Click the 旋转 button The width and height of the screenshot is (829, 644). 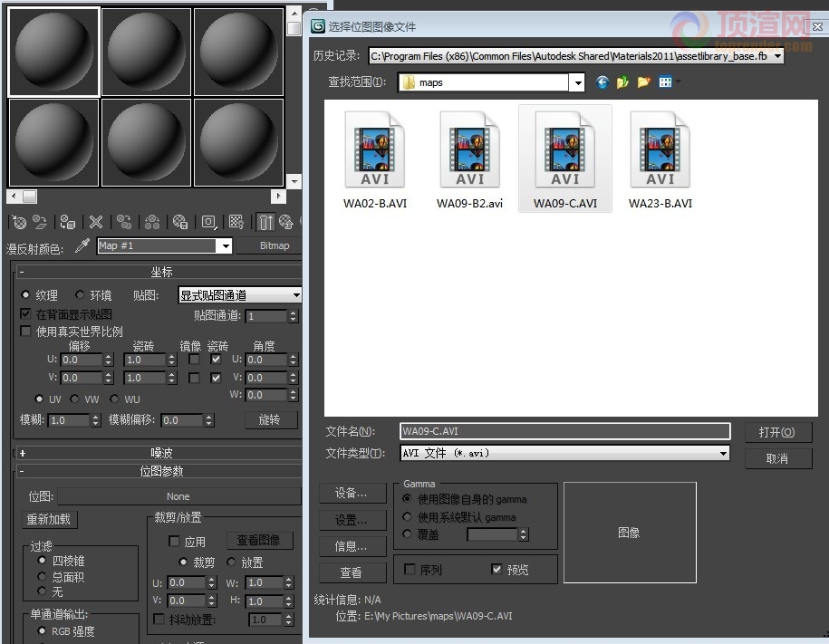pos(271,419)
